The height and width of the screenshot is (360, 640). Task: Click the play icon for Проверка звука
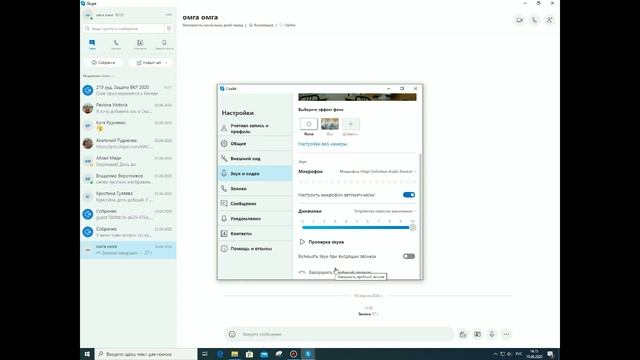click(302, 242)
